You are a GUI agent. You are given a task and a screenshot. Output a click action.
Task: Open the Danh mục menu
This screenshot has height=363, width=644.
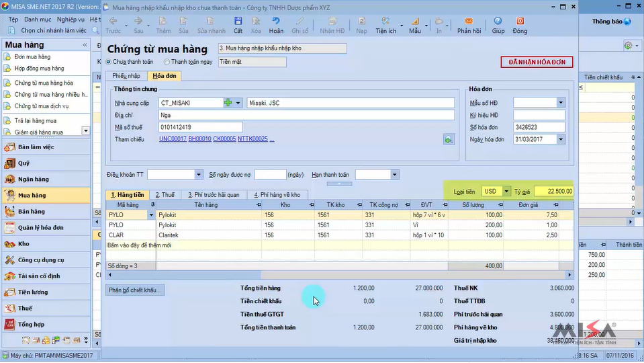38,19
